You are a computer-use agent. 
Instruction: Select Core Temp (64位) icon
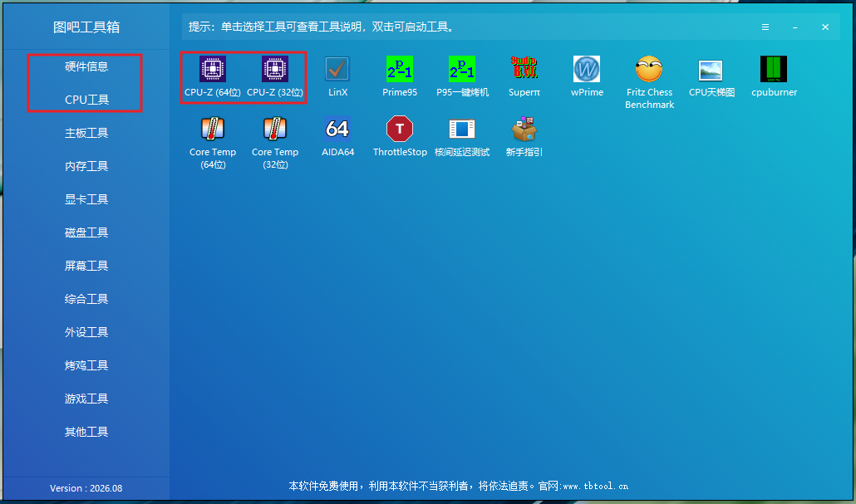[x=213, y=130]
